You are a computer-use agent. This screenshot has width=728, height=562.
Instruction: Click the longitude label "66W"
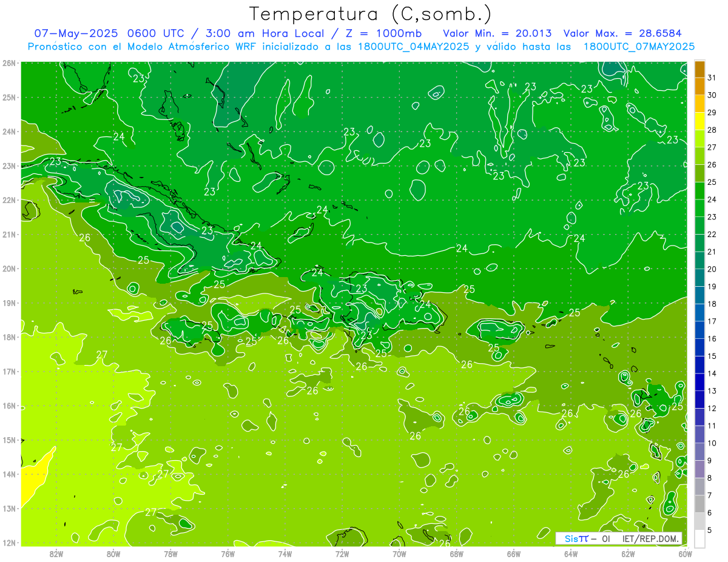[514, 554]
